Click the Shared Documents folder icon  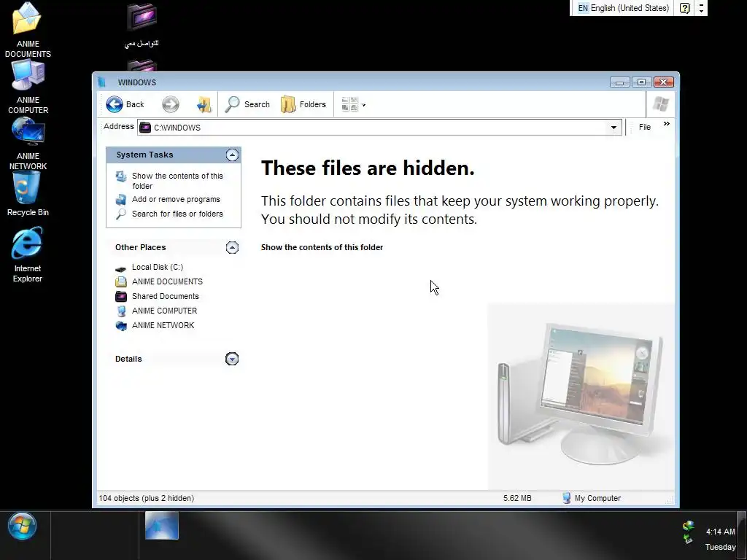(121, 297)
